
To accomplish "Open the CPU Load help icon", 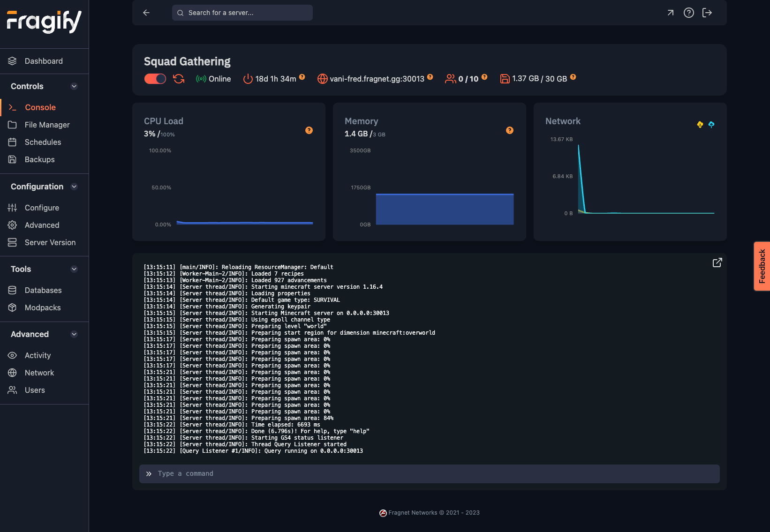I will point(309,130).
